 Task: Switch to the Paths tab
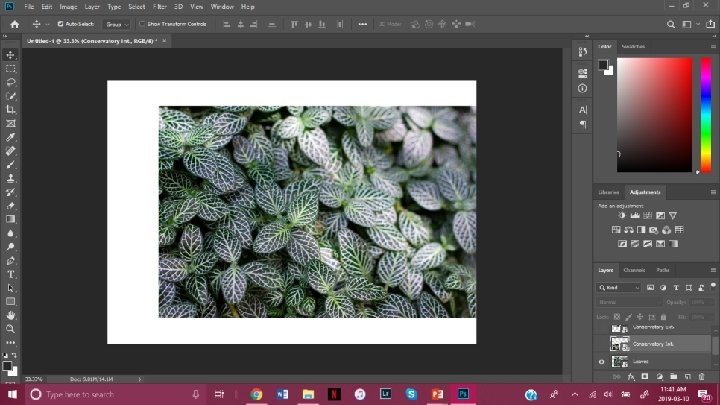click(663, 270)
